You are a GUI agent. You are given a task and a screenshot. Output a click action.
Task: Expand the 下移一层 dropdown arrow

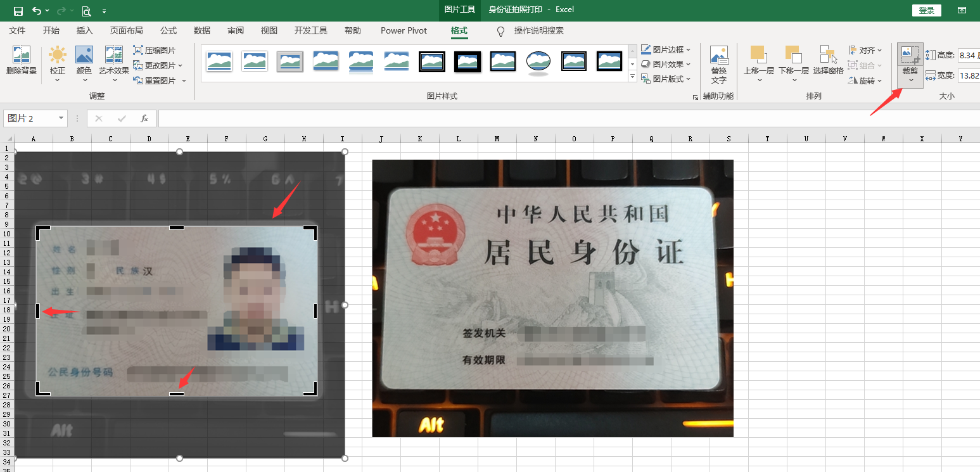794,80
